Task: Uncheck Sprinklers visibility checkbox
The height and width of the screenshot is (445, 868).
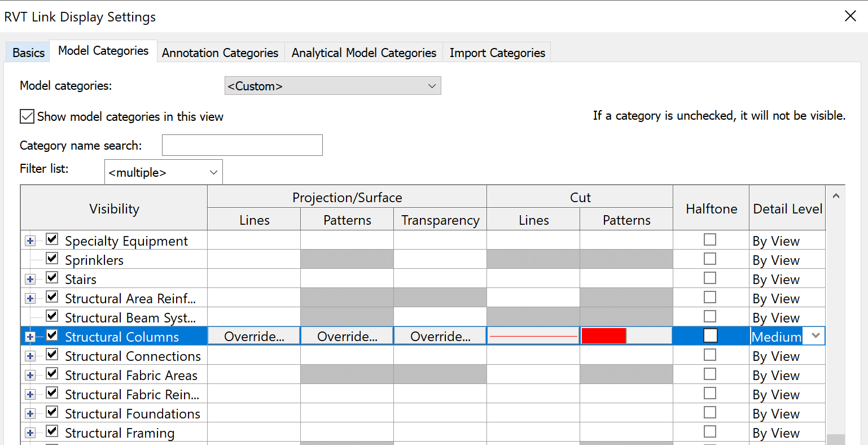Action: [52, 259]
